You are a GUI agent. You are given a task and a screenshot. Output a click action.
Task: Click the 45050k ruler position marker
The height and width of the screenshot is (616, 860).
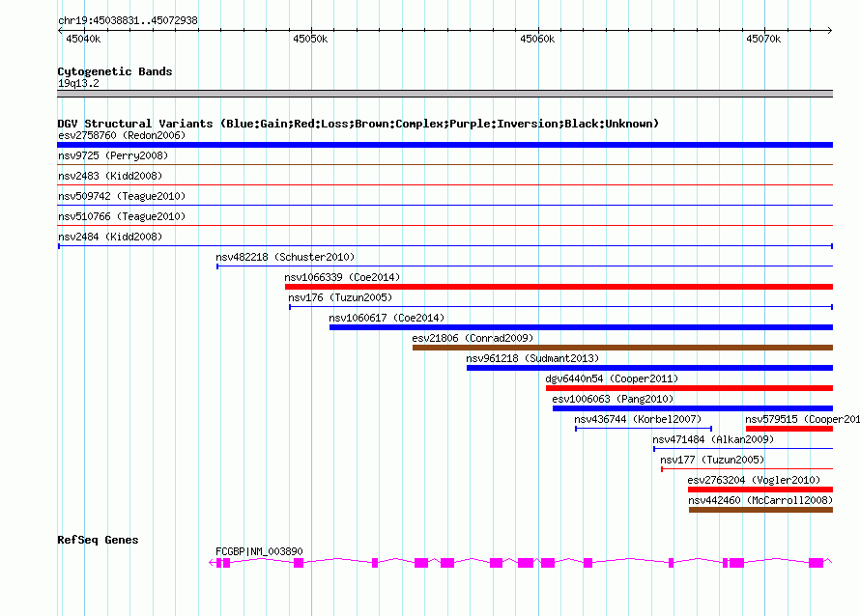pos(310,39)
